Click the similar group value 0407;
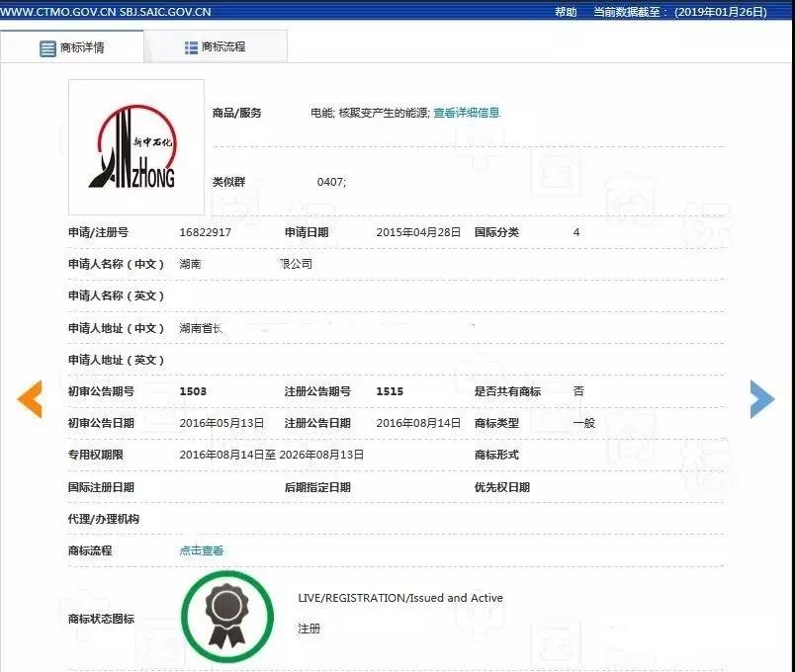 tap(331, 182)
